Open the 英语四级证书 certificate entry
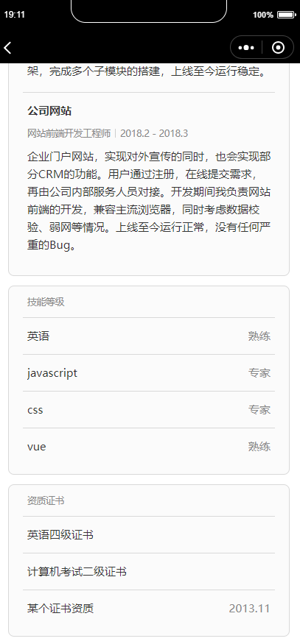 (x=149, y=535)
